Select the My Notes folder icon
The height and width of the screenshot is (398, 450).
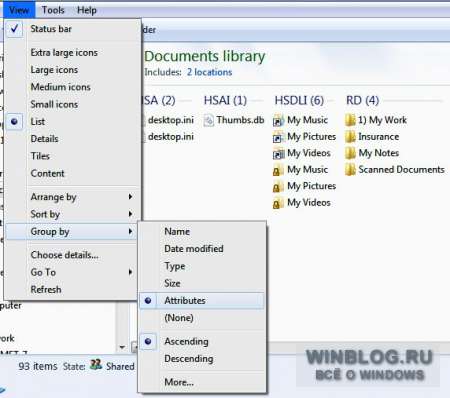pyautogui.click(x=350, y=153)
